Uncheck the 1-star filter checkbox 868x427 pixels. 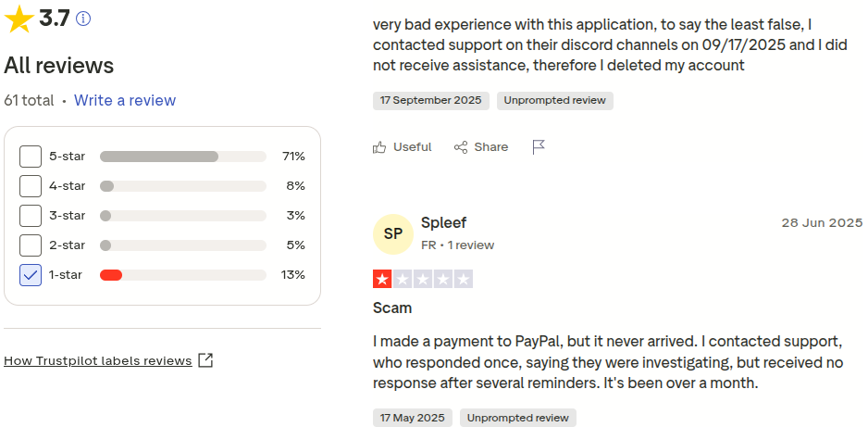click(x=31, y=275)
